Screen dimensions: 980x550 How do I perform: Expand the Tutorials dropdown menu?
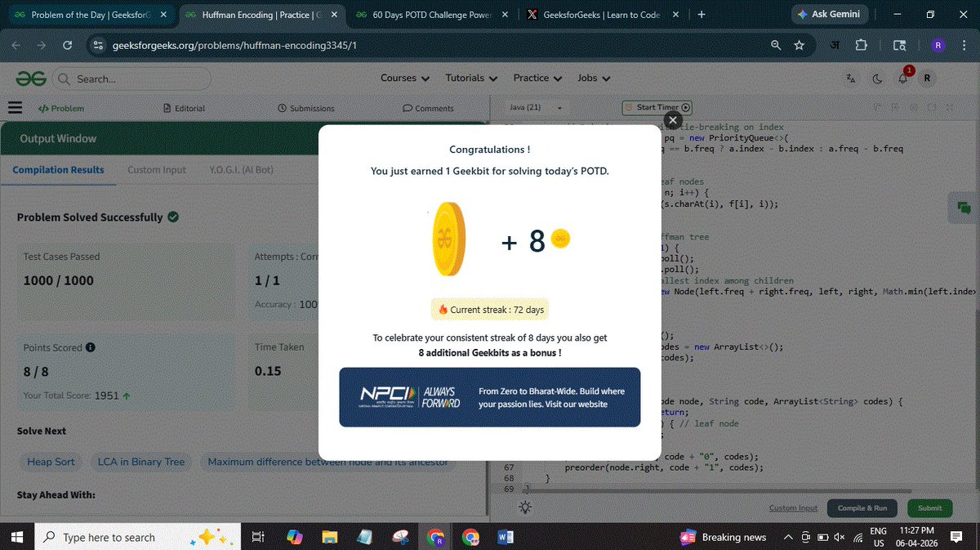[471, 78]
